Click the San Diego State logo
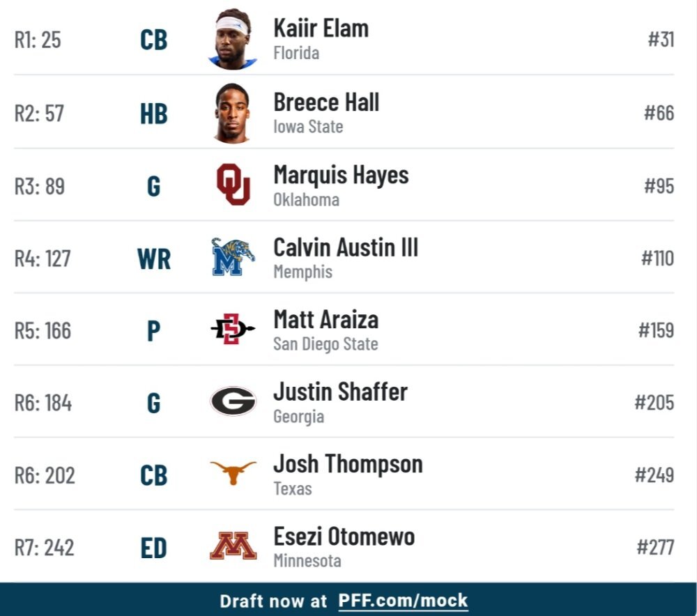 coord(233,329)
